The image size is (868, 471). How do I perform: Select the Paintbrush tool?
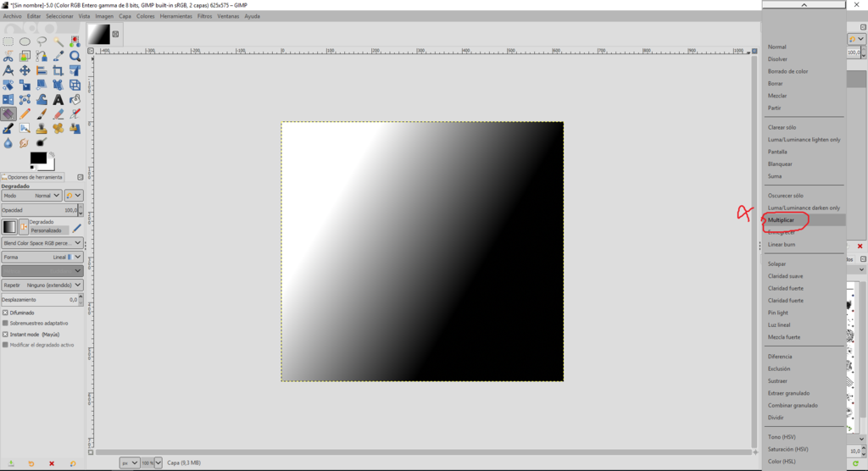[42, 114]
